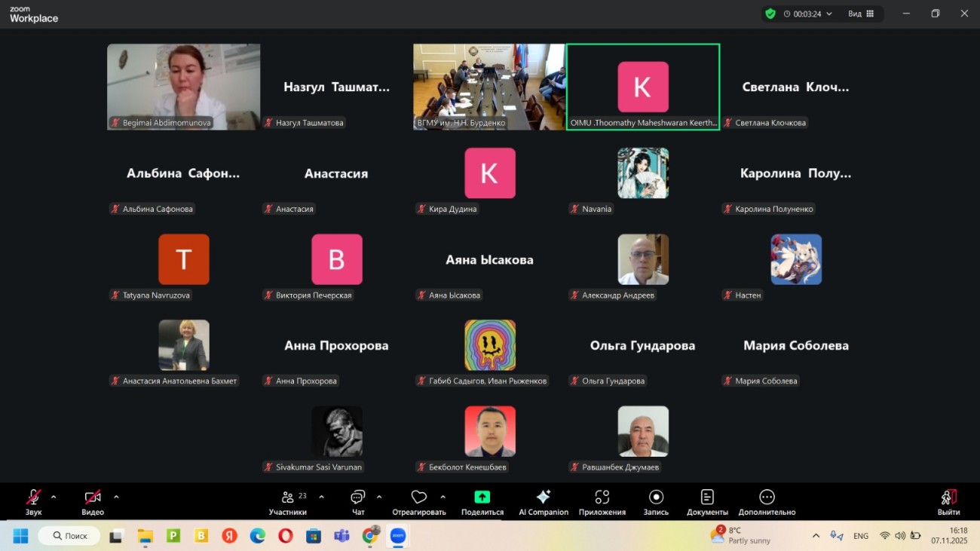The image size is (980, 551).
Task: Open the Чат chat panel
Action: point(358,502)
